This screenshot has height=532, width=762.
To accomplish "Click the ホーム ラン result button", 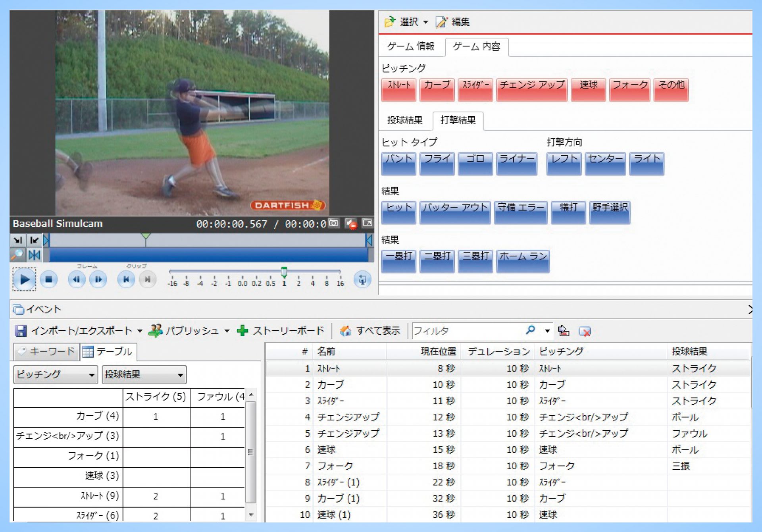I will pos(523,260).
